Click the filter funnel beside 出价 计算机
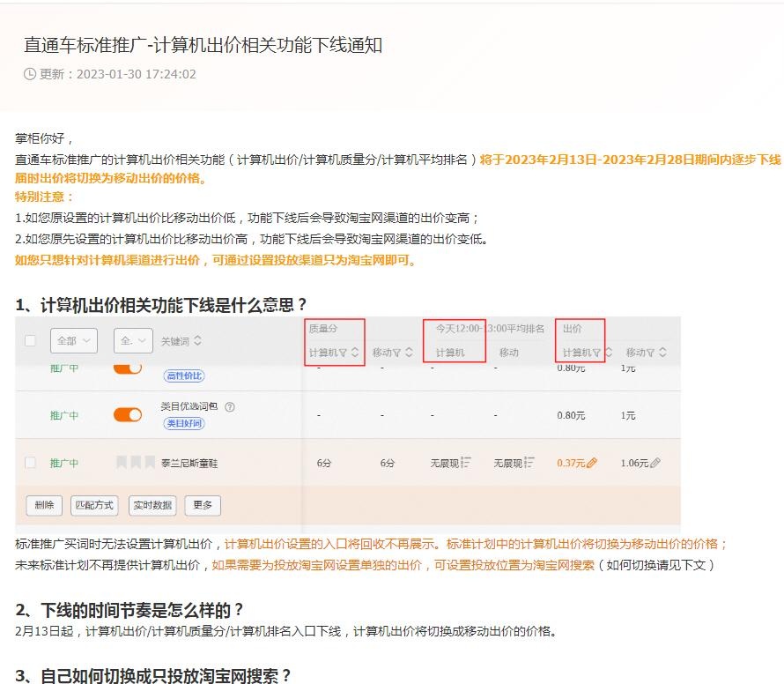Image resolution: width=784 pixels, height=684 pixels. (596, 353)
